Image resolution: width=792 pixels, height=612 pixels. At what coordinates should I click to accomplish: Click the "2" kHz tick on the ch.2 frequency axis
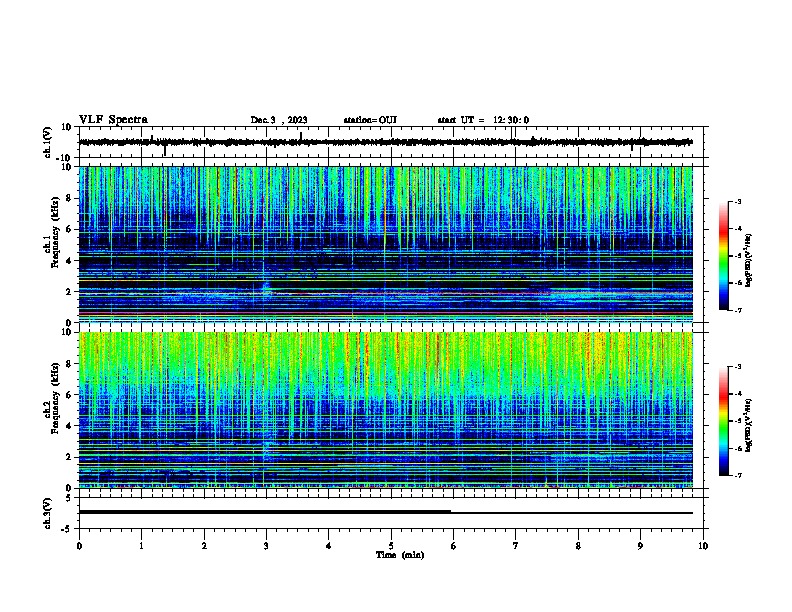(x=69, y=457)
